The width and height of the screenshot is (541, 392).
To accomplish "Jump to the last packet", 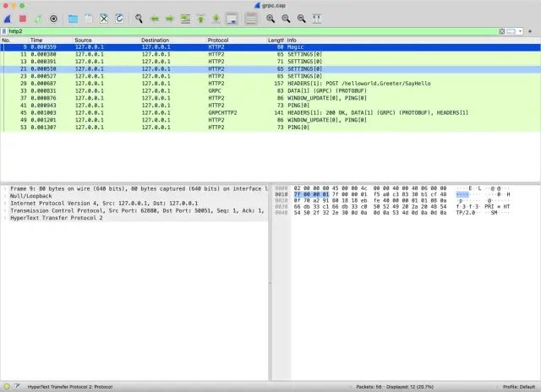I will [x=216, y=19].
